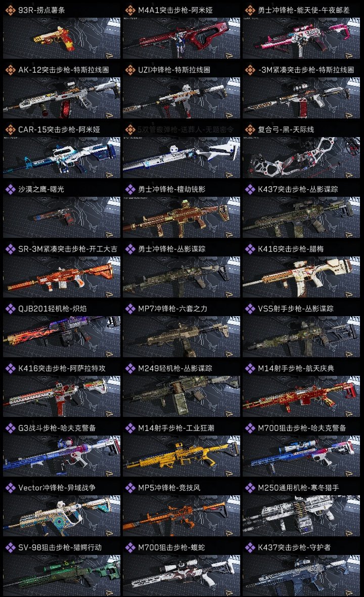Viewport: 364px width, 597px height.
Task: Select the yellow M14射手步枪-工业狂潮 weapon preview
Action: [x=181, y=456]
